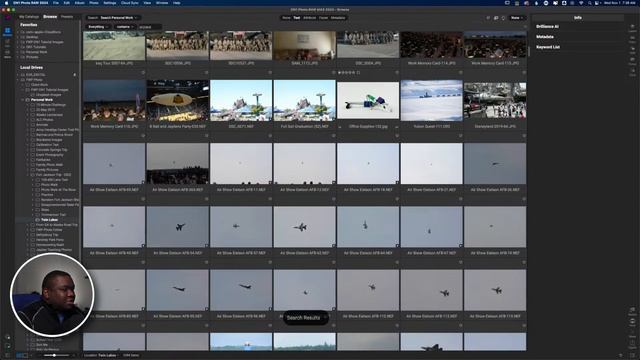Click the fifth icon in right edge module strip
Viewport: 640px width, 360px height.
click(x=632, y=73)
